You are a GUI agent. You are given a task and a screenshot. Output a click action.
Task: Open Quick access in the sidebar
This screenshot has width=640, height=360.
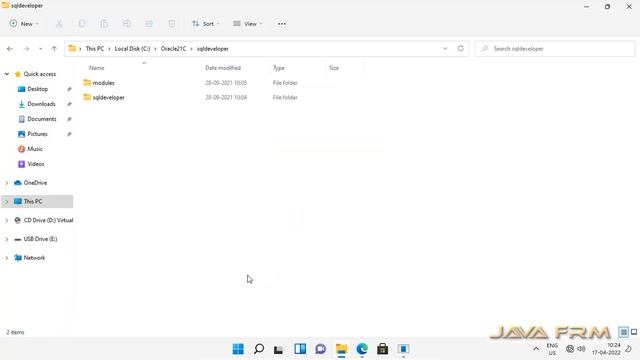(40, 74)
